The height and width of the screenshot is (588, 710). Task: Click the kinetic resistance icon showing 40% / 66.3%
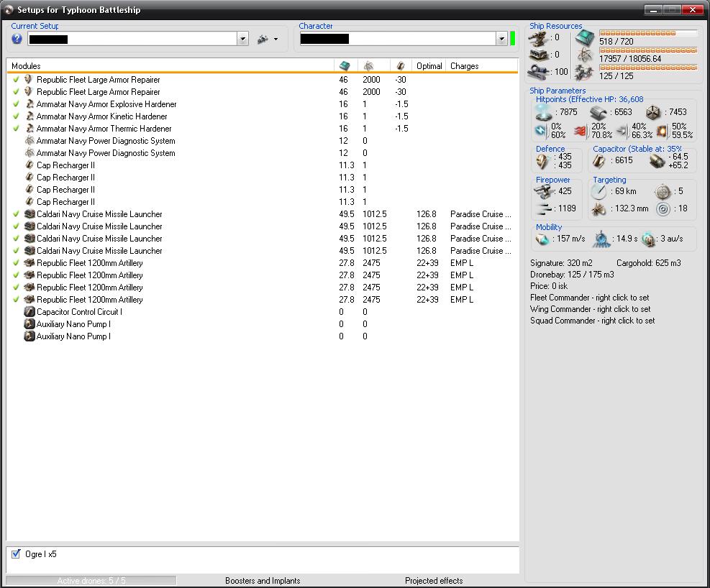click(622, 131)
